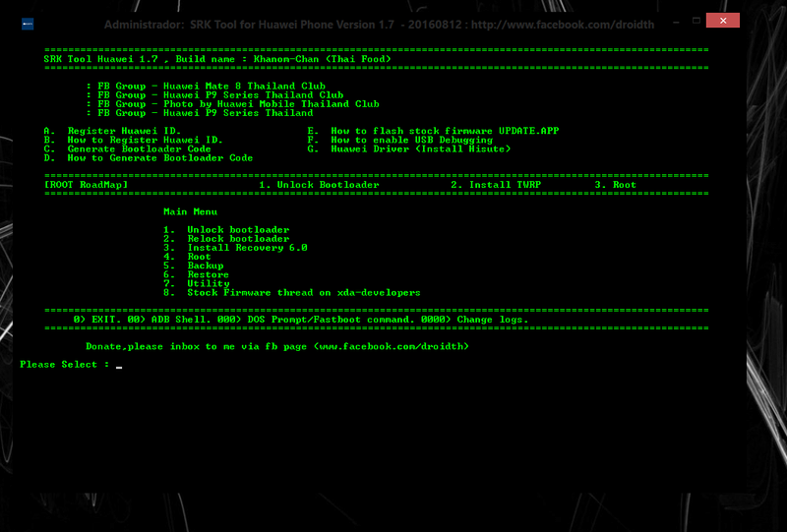This screenshot has height=532, width=787.
Task: Click menu item '3. Install Recovery 6.0'
Action: click(235, 248)
